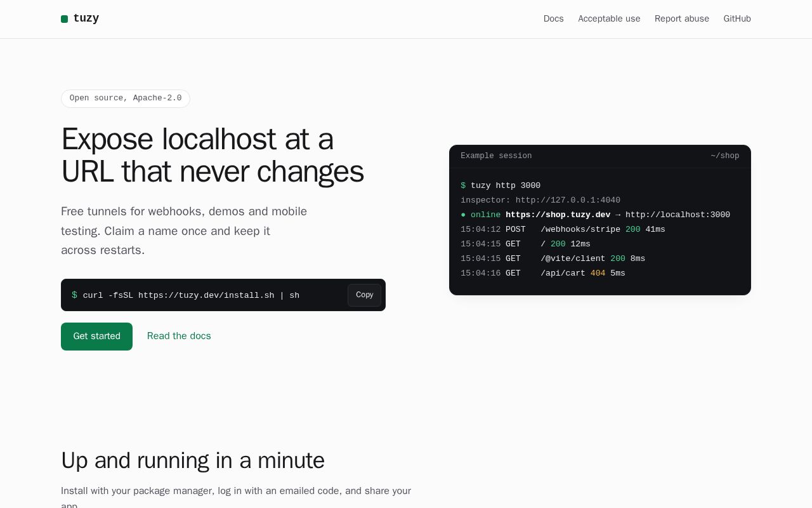The image size is (812, 508).
Task: Click the "15:04:16" timestamp
Action: click(480, 273)
